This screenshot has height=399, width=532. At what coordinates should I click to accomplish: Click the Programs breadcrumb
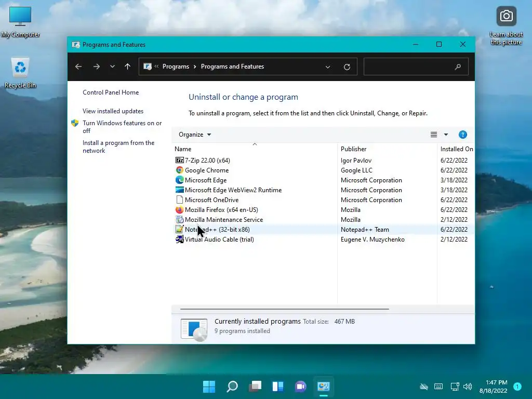[x=176, y=66]
